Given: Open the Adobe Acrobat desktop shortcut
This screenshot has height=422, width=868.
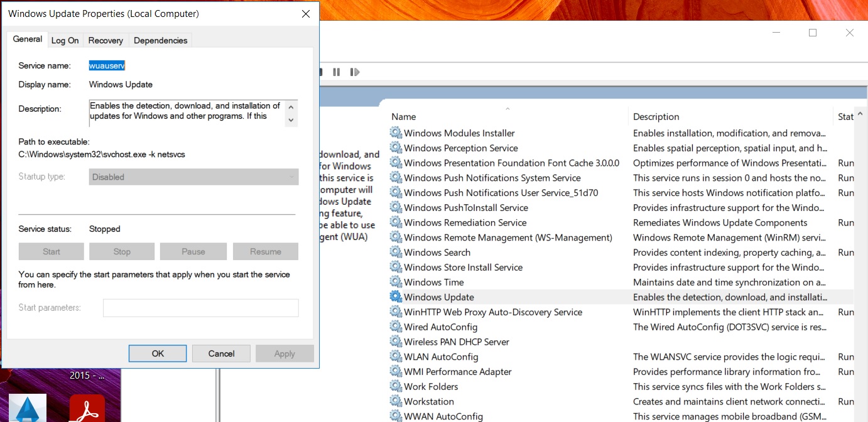Looking at the screenshot, I should [87, 408].
